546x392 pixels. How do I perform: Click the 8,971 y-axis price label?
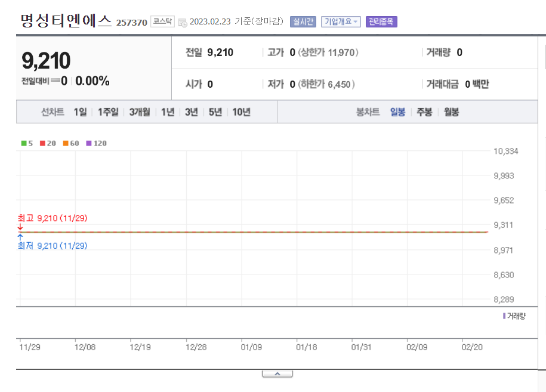click(503, 251)
